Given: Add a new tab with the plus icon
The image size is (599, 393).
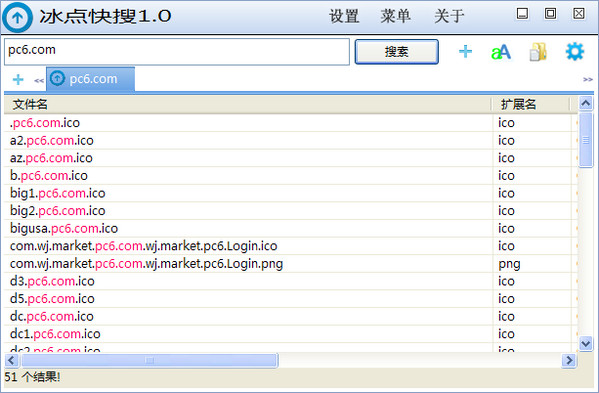Looking at the screenshot, I should click(x=18, y=79).
